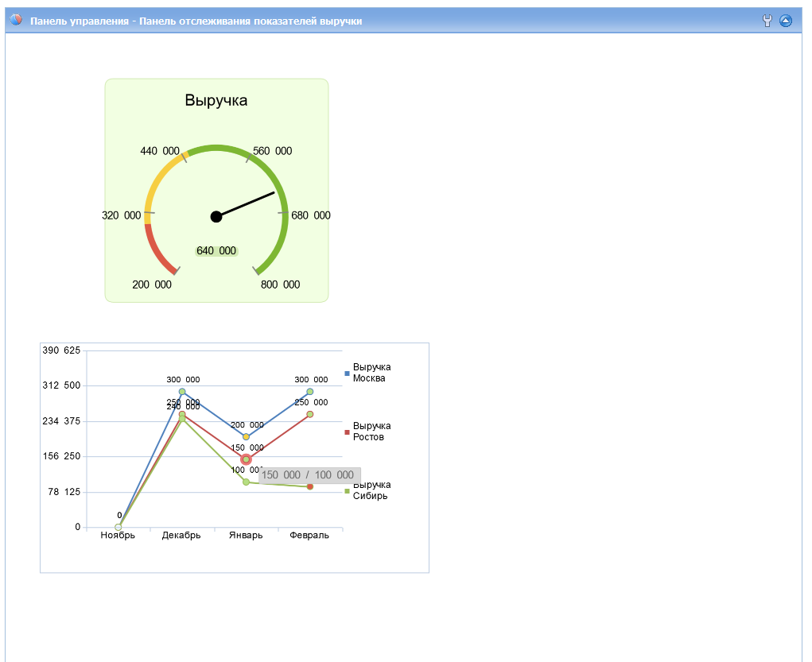Click the green January 100 000 data point
Screen dimensions: 812x662
pyautogui.click(x=246, y=482)
